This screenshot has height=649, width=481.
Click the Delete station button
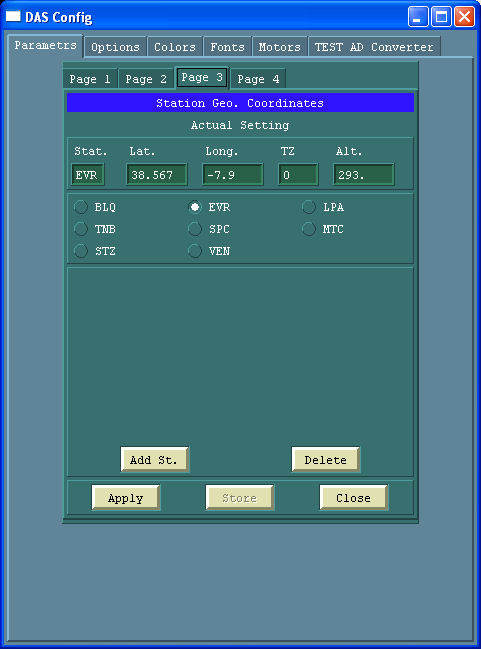(x=325, y=459)
